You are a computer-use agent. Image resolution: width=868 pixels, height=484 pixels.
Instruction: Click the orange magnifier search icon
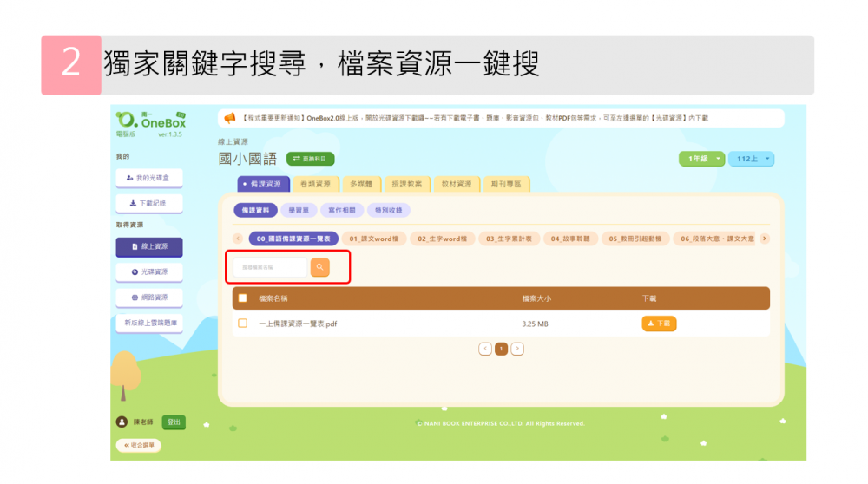(x=319, y=267)
